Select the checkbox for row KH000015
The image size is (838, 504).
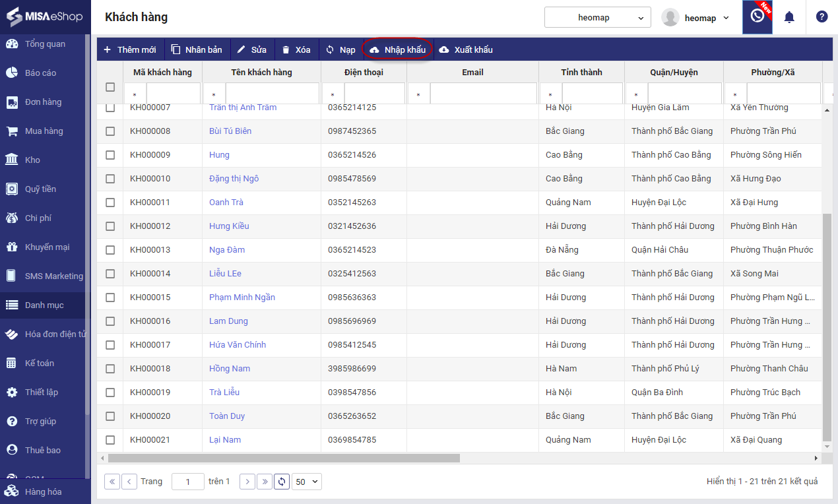(x=110, y=298)
